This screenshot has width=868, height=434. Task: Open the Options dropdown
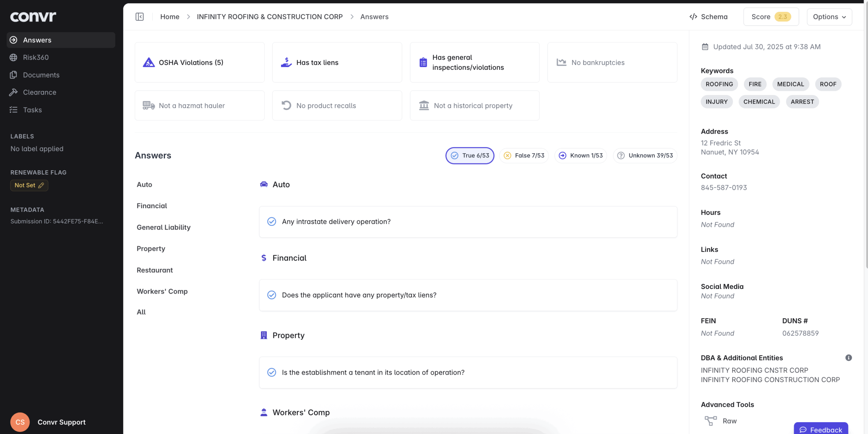829,17
